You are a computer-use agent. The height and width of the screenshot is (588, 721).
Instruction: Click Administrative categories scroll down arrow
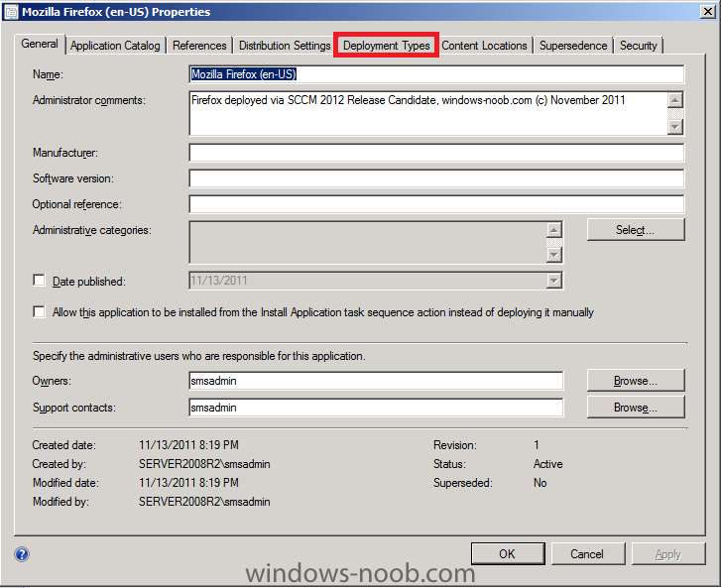(554, 254)
